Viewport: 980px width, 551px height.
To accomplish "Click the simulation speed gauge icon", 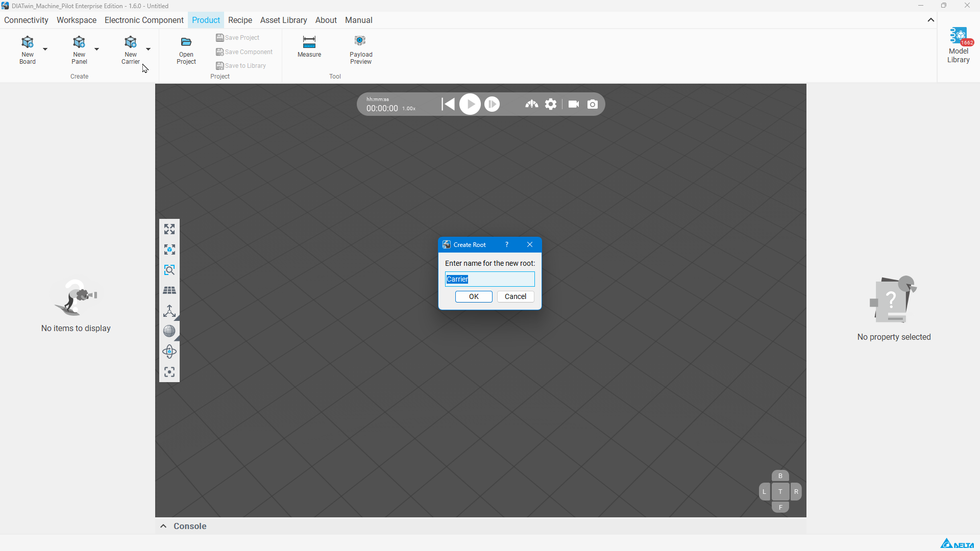I will 532,104.
